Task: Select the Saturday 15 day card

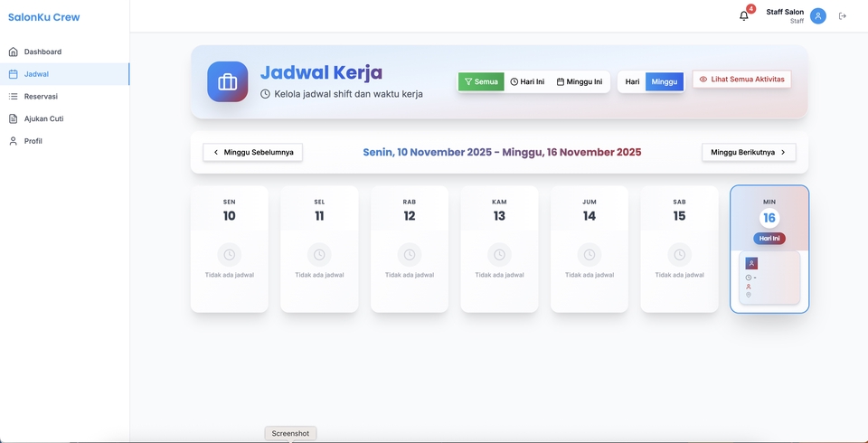Action: pos(679,249)
